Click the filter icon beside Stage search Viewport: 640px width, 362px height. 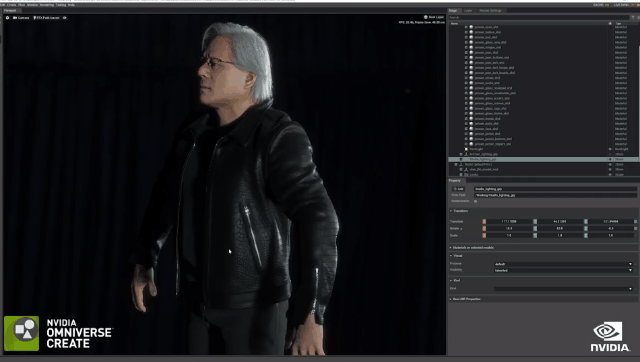click(633, 18)
